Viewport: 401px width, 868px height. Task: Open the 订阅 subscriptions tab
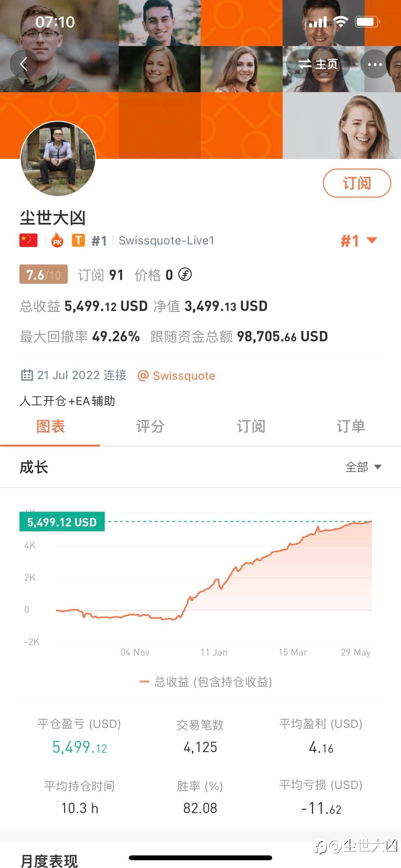click(251, 427)
